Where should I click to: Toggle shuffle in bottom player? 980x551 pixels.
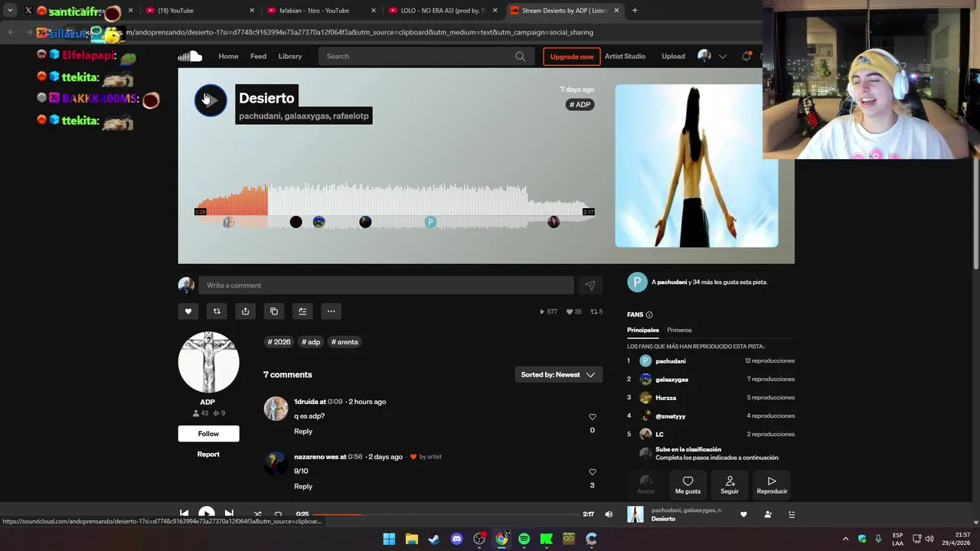(x=258, y=514)
